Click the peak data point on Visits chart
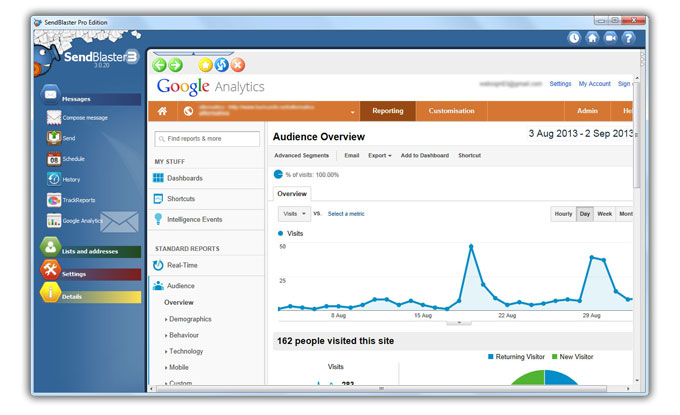680x415 pixels. pyautogui.click(x=471, y=246)
